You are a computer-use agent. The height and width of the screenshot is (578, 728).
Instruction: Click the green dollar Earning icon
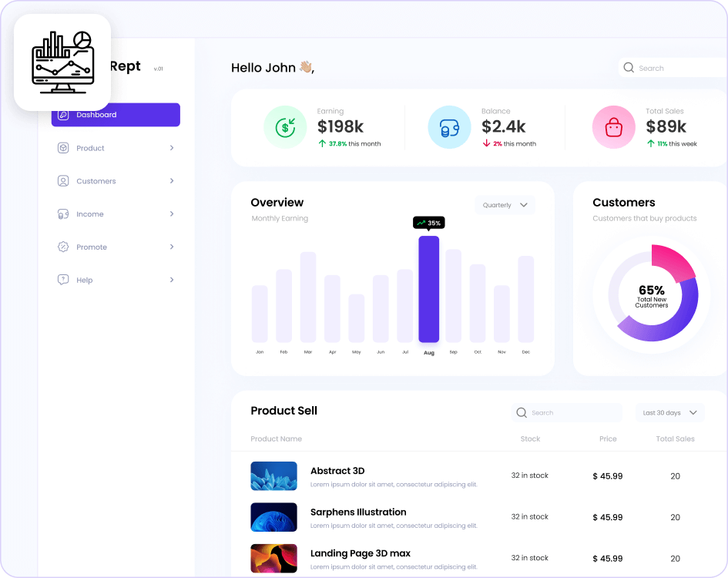[x=285, y=126]
